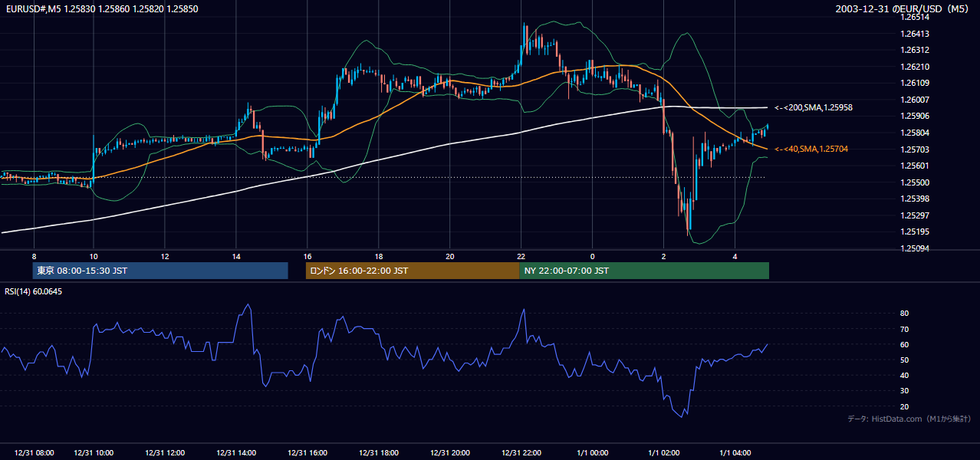
Task: Click the 12/31 18:00 date label
Action: (379, 453)
